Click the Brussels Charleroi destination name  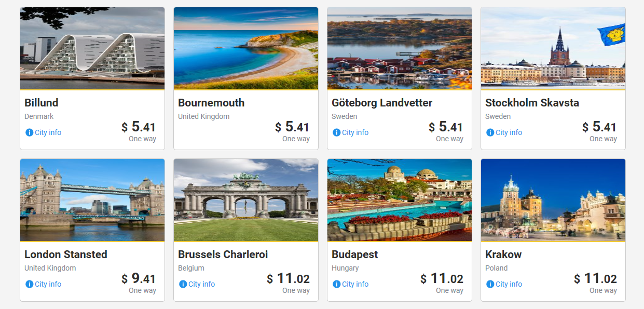pyautogui.click(x=223, y=254)
